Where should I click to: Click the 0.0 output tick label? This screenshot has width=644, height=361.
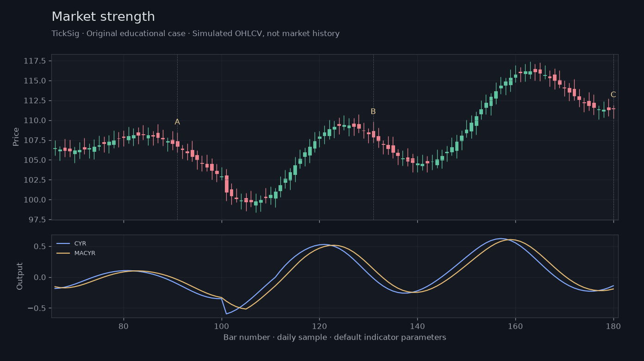(x=40, y=278)
